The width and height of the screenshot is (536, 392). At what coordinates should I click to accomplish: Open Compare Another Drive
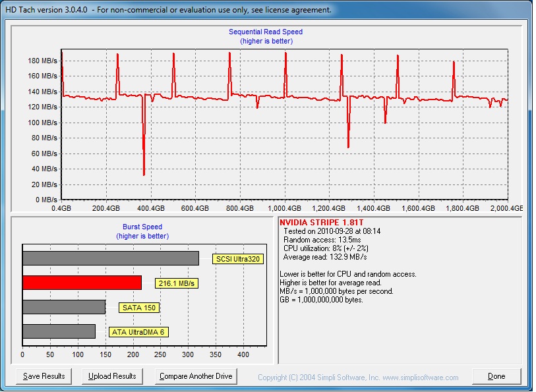(196, 376)
